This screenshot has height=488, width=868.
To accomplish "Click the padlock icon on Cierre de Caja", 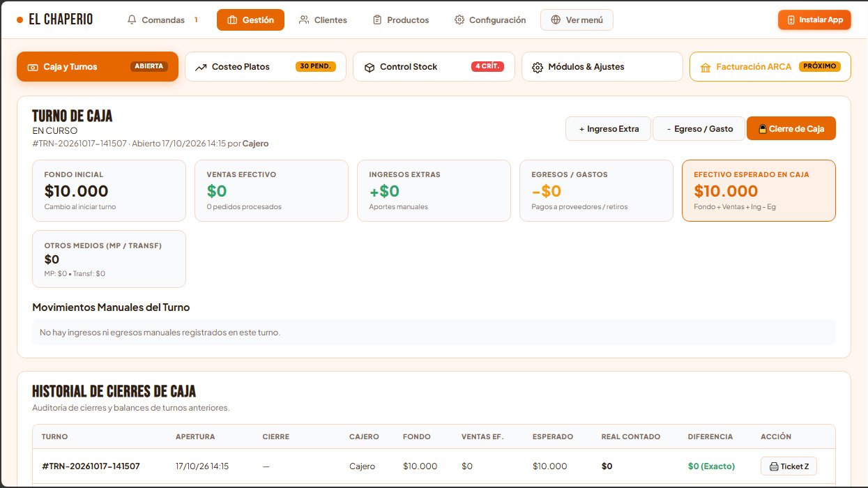I will pyautogui.click(x=763, y=129).
